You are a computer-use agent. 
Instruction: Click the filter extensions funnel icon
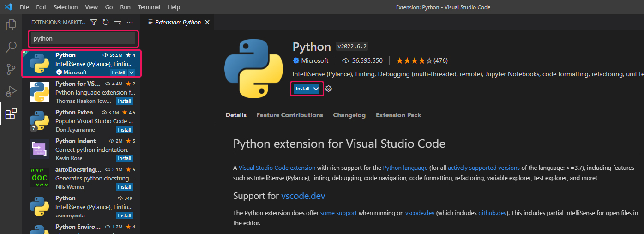(x=94, y=22)
